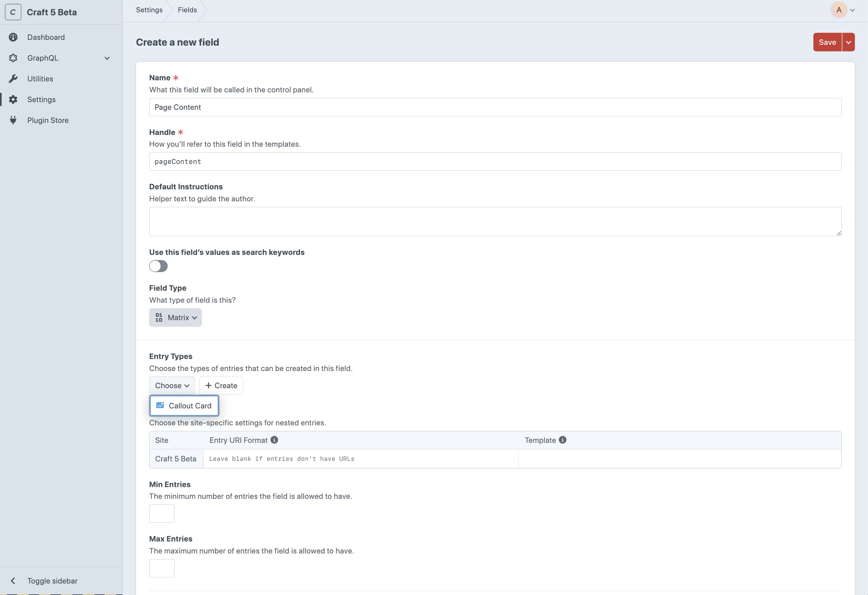
Task: Create a new entry type
Action: click(x=221, y=385)
